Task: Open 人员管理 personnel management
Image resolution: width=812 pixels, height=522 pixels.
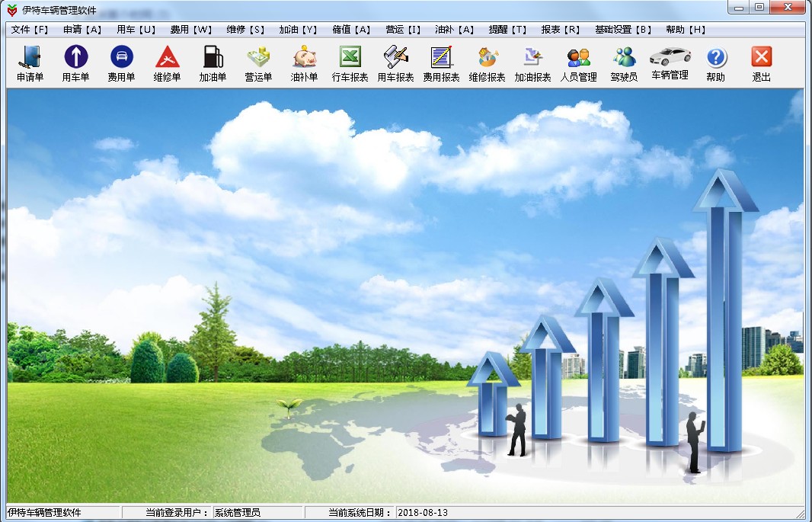Action: coord(580,62)
